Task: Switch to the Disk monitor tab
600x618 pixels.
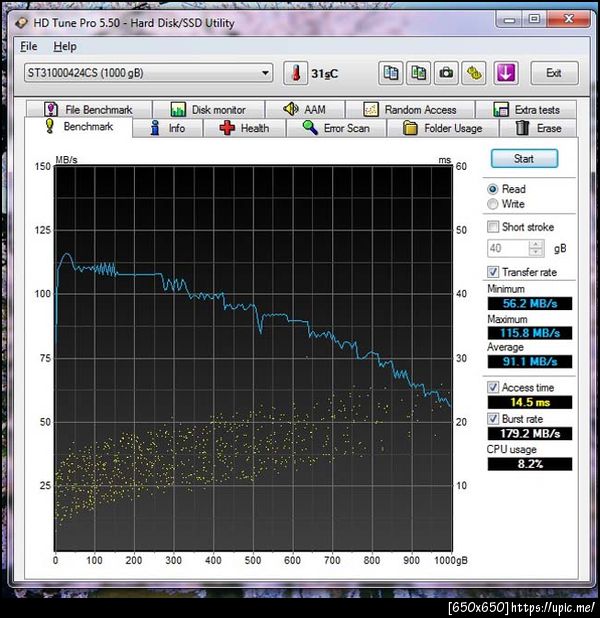Action: tap(209, 109)
